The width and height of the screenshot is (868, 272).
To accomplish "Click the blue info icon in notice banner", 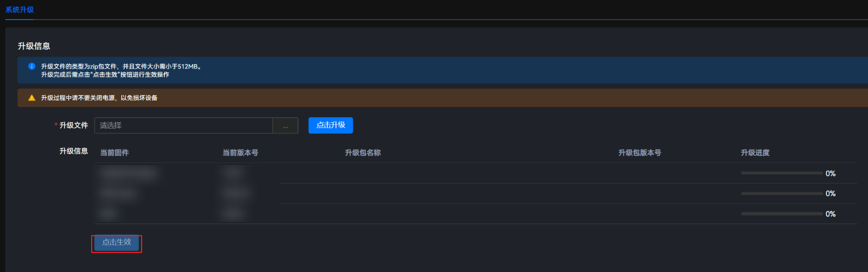I will pyautogui.click(x=31, y=66).
